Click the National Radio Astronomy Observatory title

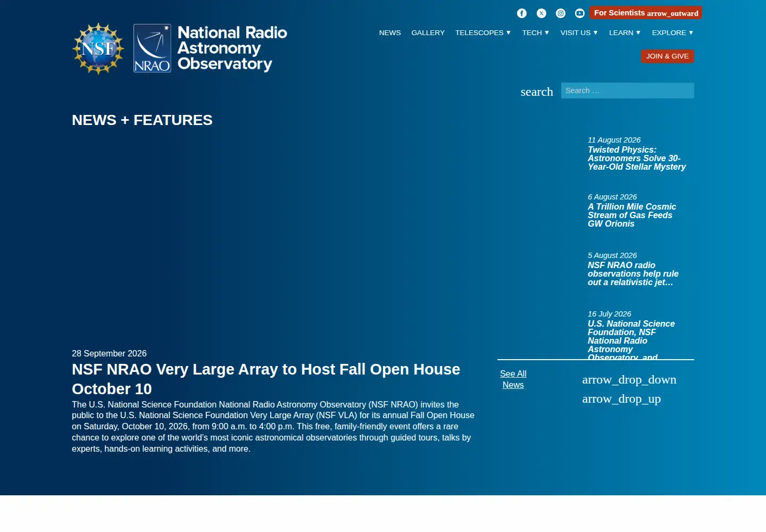[x=232, y=48]
